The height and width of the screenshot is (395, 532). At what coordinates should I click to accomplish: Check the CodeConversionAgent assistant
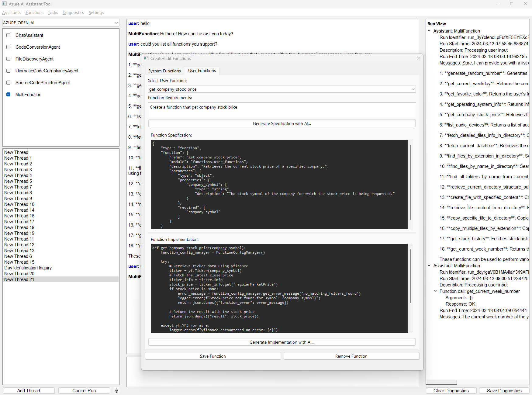[8, 47]
